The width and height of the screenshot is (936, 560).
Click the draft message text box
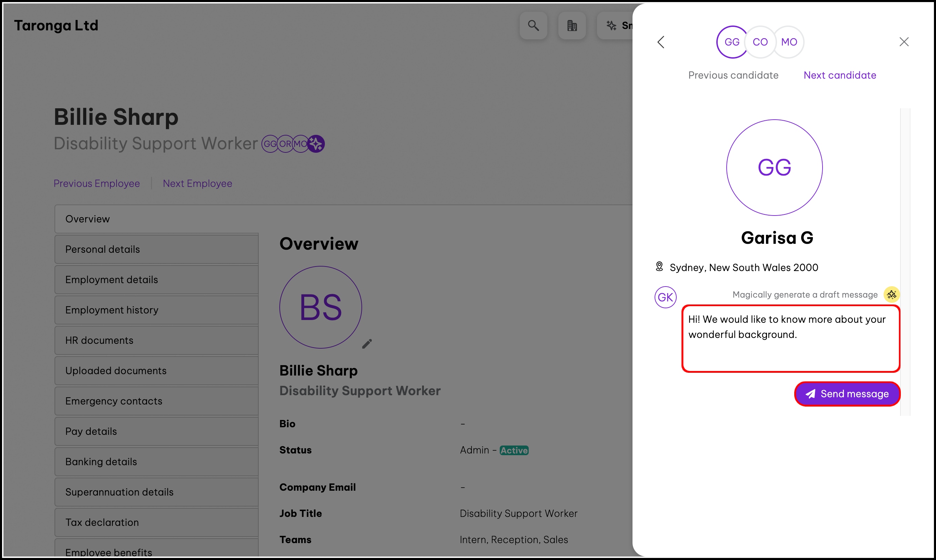[x=791, y=339]
